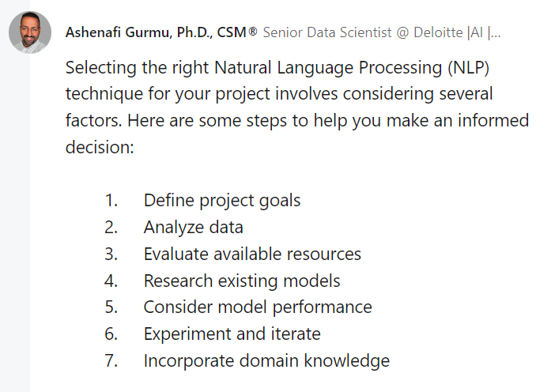Click the list number "7."
Screen dimensions: 551x392
coord(111,360)
